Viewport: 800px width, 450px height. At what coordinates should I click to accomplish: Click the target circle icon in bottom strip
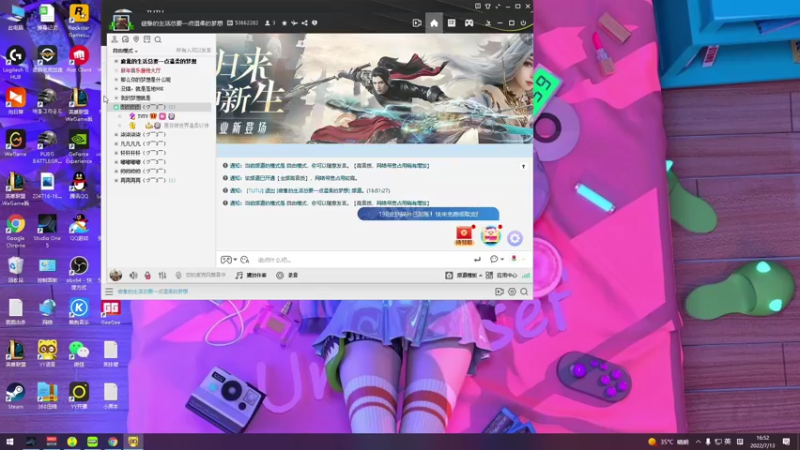pyautogui.click(x=512, y=292)
